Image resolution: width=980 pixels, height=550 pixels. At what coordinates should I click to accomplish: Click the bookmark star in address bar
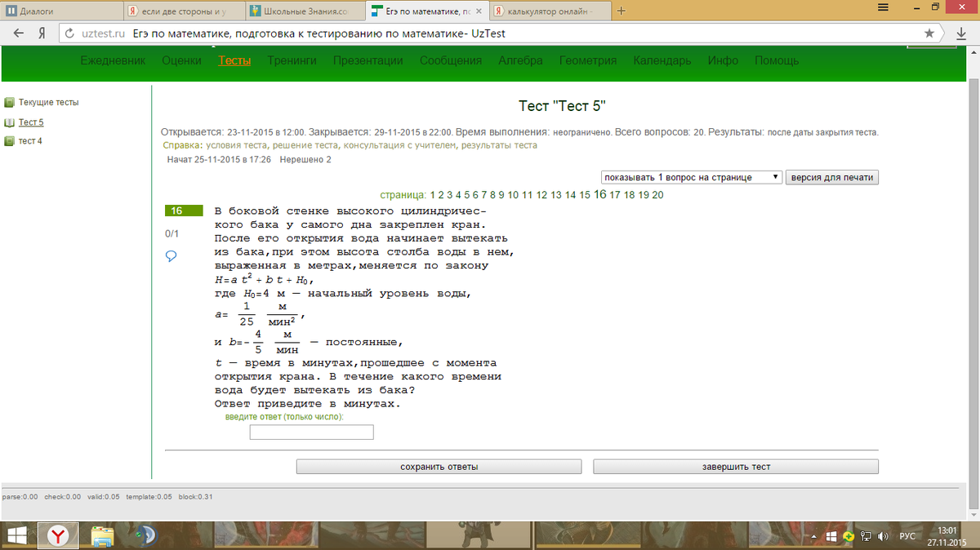pyautogui.click(x=929, y=33)
